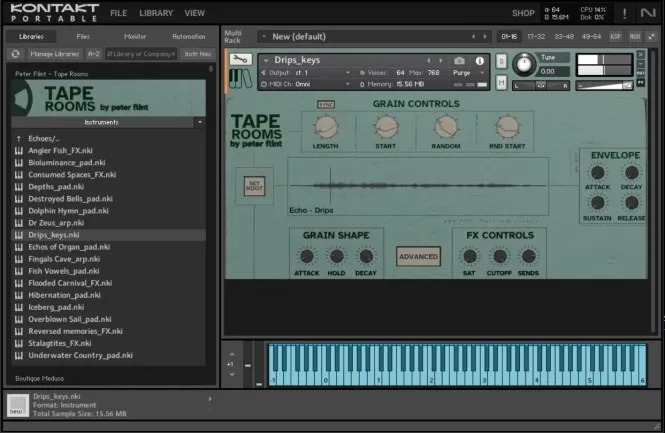665x433 pixels.
Task: Toggle the KSP button
Action: point(615,36)
